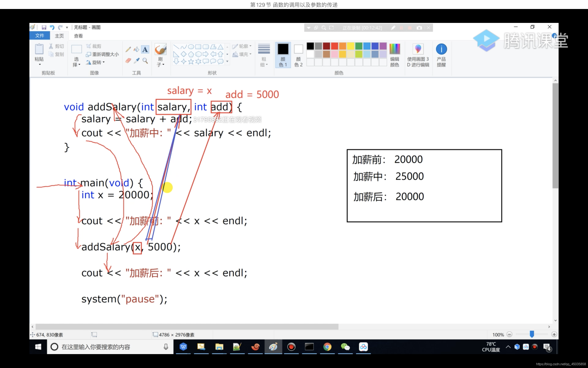Click the Paste clipboard icon
Screen dimensions: 588x368
39,49
